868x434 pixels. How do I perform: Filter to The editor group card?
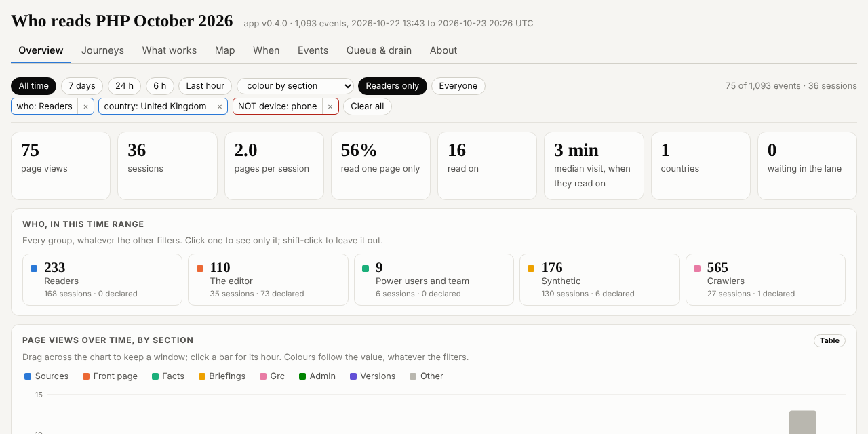coord(268,280)
